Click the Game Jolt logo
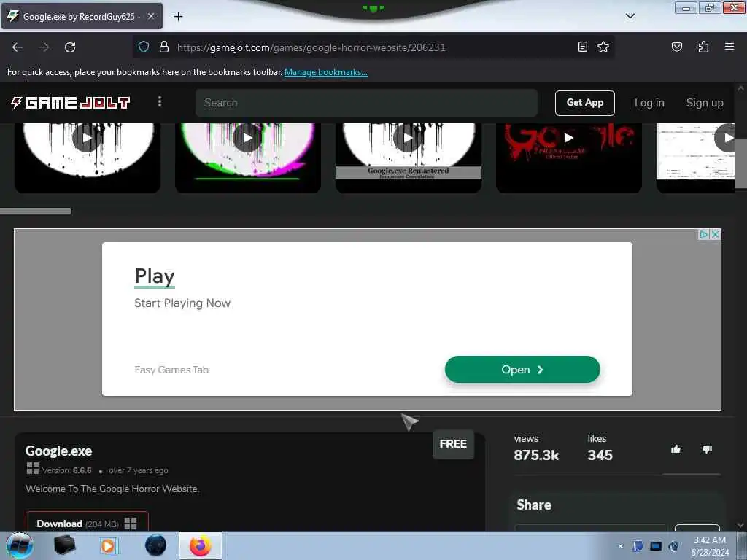 point(71,102)
